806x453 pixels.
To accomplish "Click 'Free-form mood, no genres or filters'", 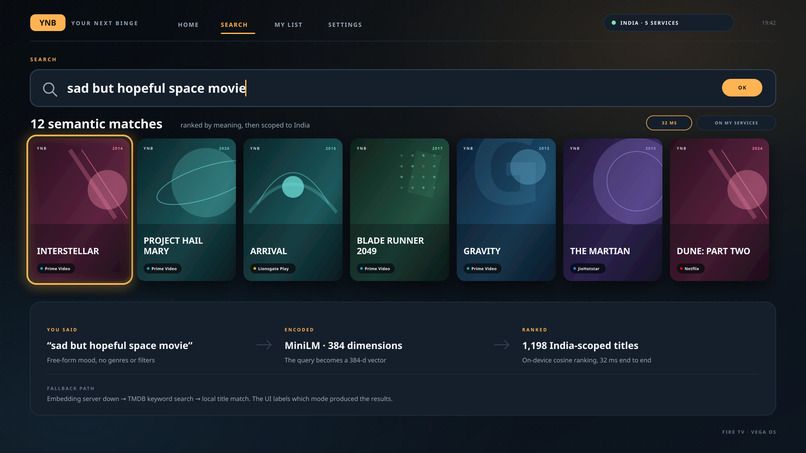I will click(x=101, y=360).
